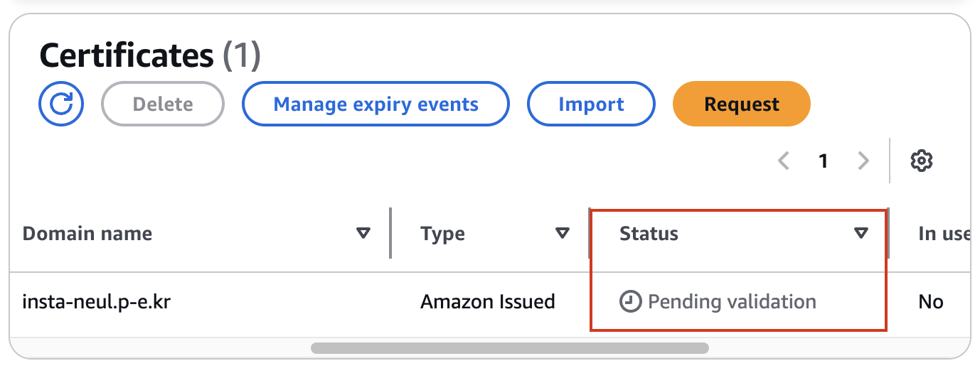Click the pending validation clock icon
Image resolution: width=980 pixels, height=378 pixels.
pos(631,302)
